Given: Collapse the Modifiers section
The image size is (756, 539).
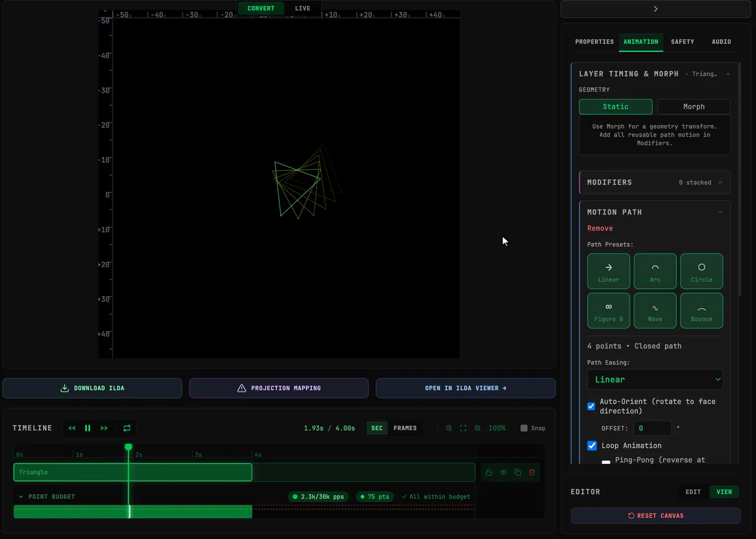Looking at the screenshot, I should [x=720, y=183].
